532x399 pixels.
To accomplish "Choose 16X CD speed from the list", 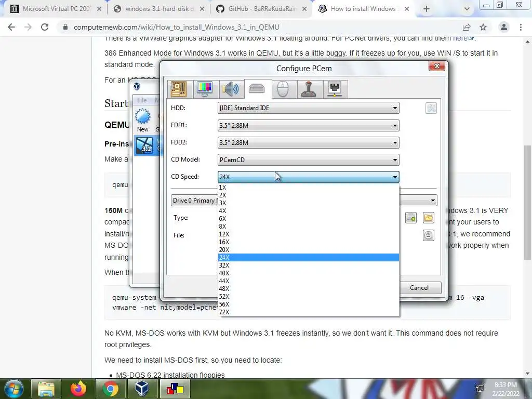I will [308, 242].
